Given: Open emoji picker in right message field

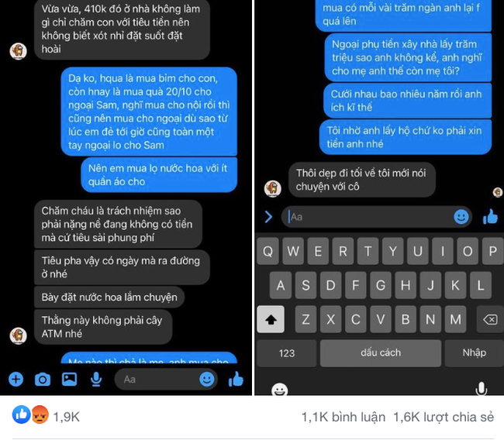Looking at the screenshot, I should point(461,217).
